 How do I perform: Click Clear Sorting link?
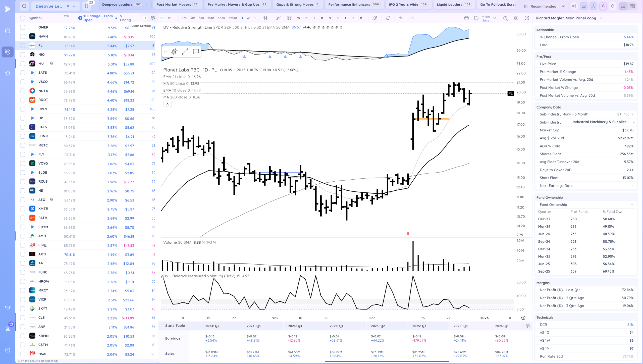(141, 26)
